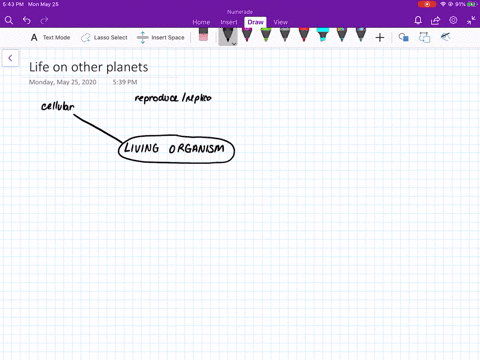The image size is (480, 360).
Task: Toggle drawing with touch icon
Action: pyautogui.click(x=445, y=37)
